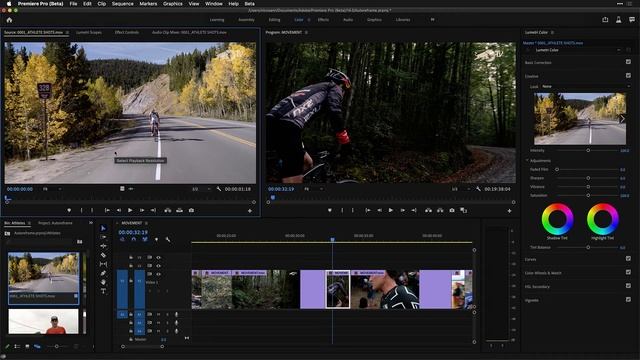Collapse the Adjustments section triangle

tap(527, 160)
